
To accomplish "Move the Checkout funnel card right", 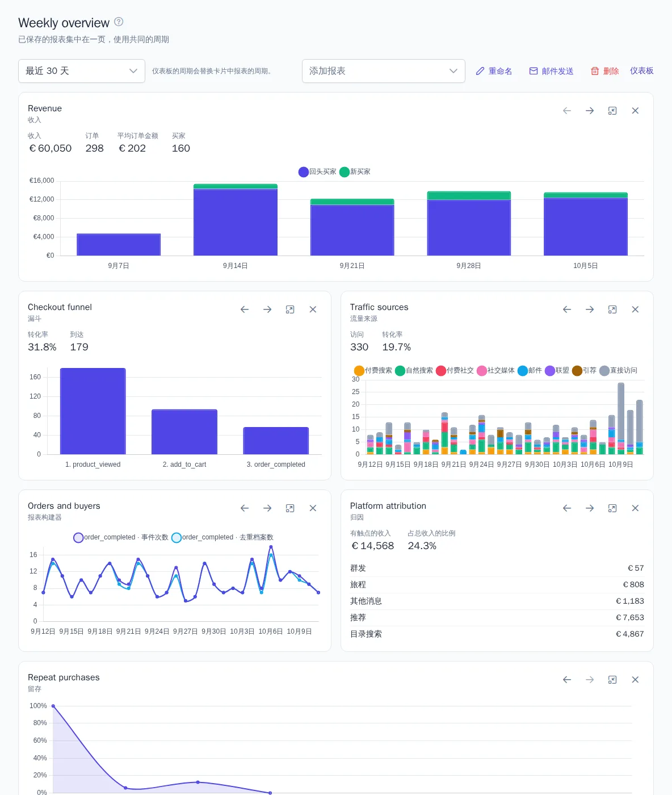I will click(x=267, y=309).
